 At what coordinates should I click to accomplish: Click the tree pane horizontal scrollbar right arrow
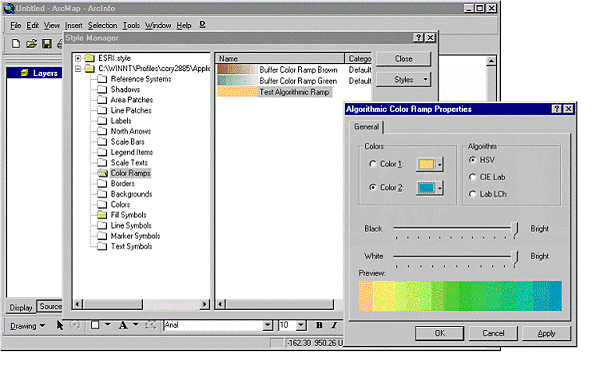[205, 304]
